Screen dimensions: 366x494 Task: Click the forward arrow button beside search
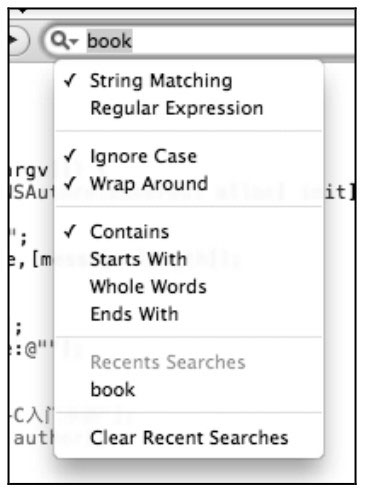point(19,41)
